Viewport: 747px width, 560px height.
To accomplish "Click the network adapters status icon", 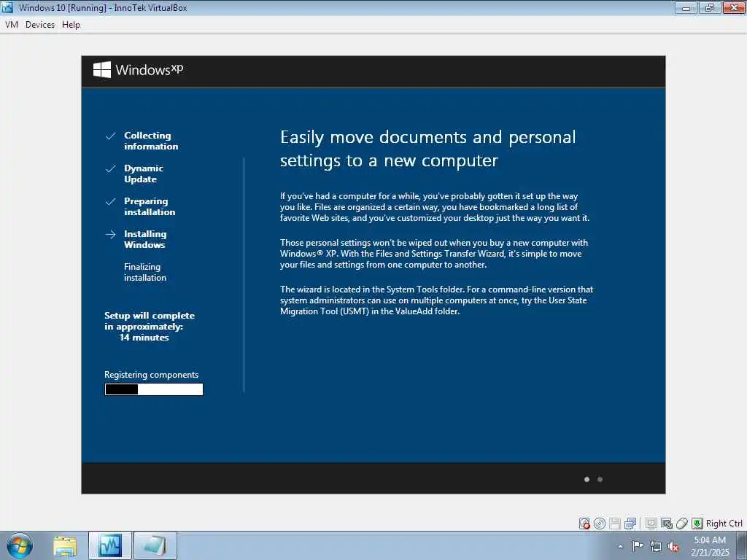I will pyautogui.click(x=630, y=524).
